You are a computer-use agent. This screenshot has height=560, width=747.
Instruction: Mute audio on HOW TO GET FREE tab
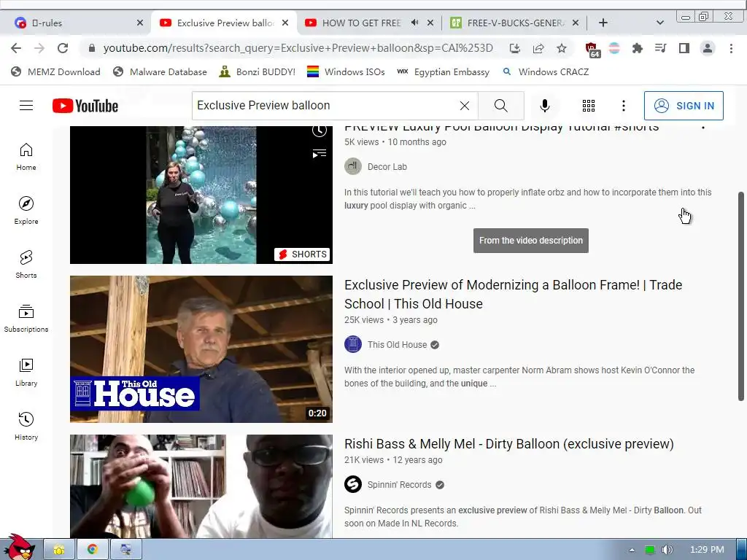coord(415,23)
